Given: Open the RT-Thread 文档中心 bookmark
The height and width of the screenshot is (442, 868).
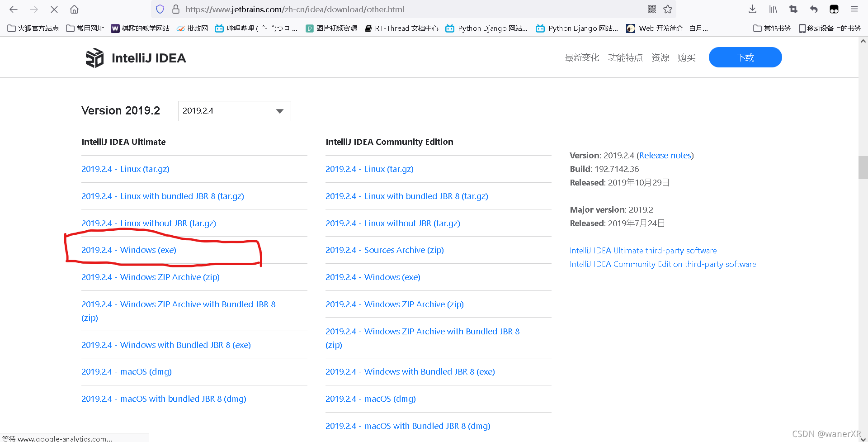Looking at the screenshot, I should 401,28.
